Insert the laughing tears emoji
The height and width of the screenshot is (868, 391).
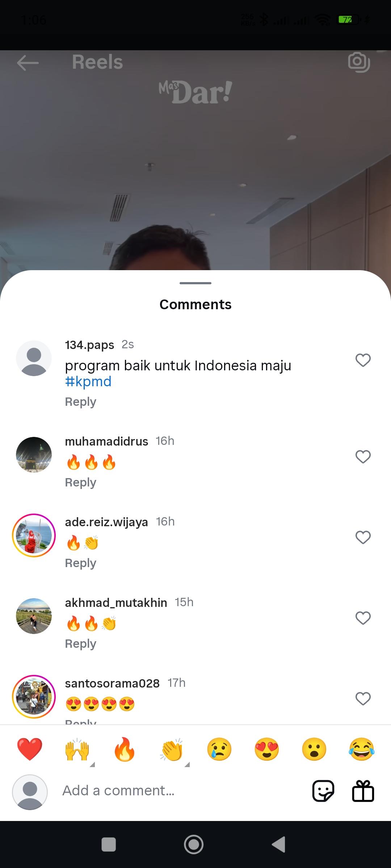pyautogui.click(x=362, y=749)
